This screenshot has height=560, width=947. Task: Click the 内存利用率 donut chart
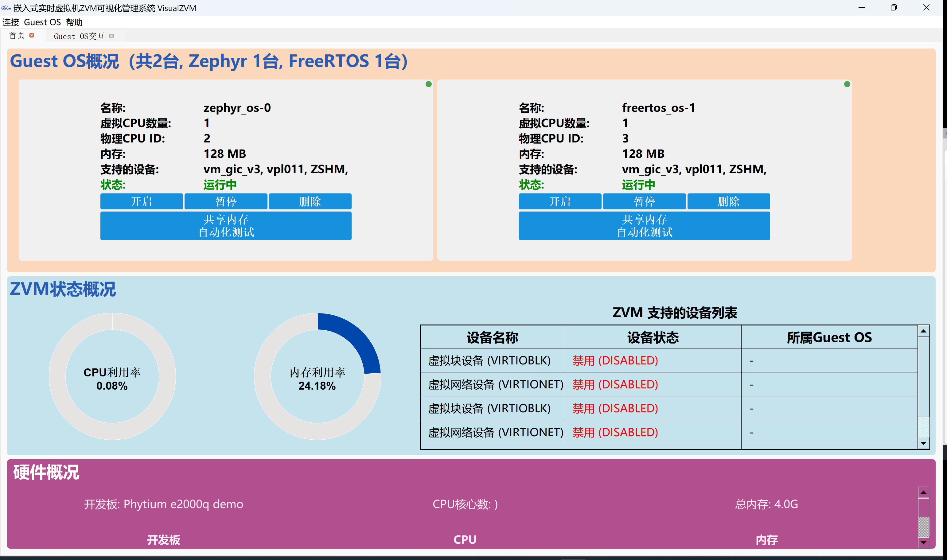pyautogui.click(x=318, y=376)
